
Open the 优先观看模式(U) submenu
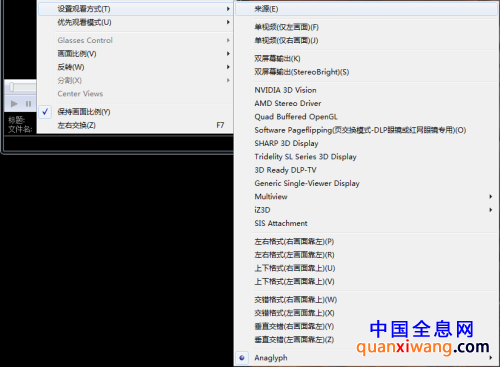pyautogui.click(x=135, y=22)
